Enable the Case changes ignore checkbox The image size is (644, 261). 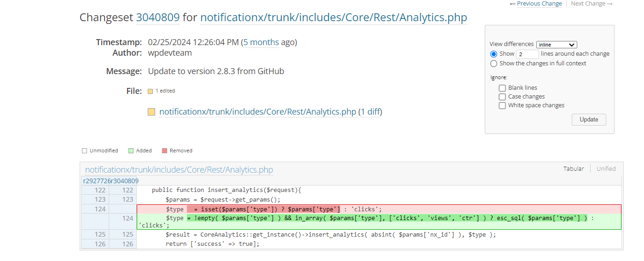[502, 97]
